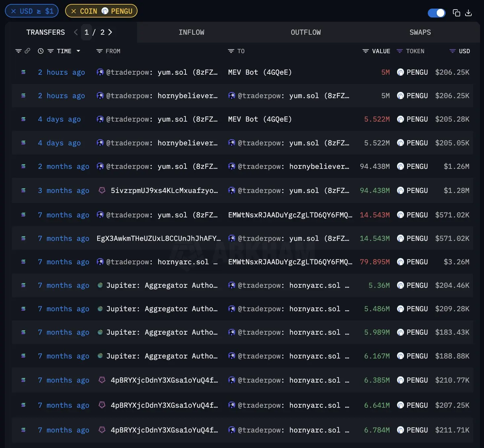Image resolution: width=484 pixels, height=448 pixels.
Task: Click transaction icon of 3 months ago row
Action: pos(23,190)
